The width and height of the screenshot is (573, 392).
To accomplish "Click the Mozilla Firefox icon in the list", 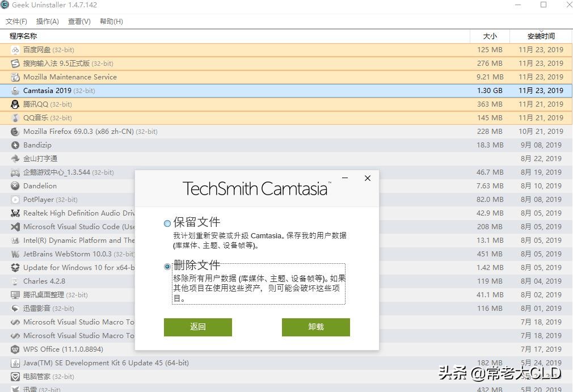I will 15,132.
